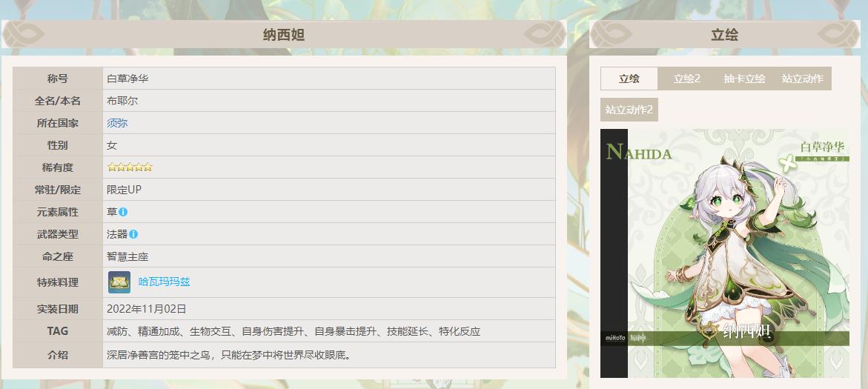Open the 抽卡立绘 tab
868x389 pixels.
744,79
